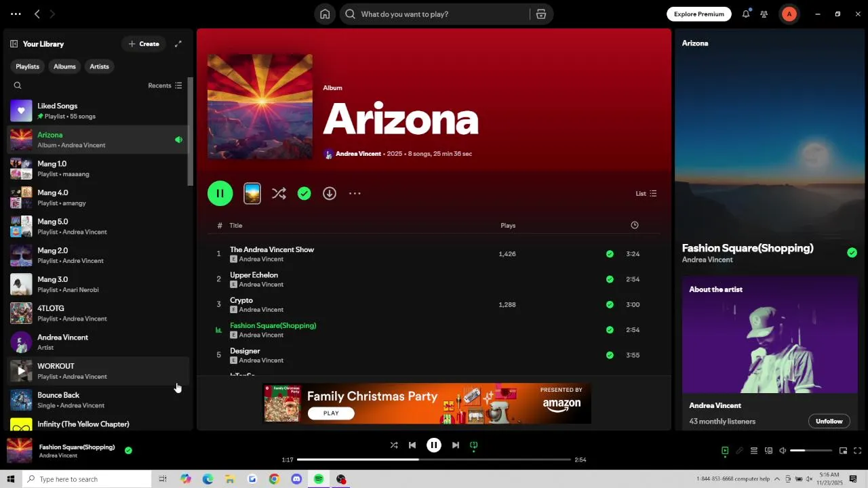This screenshot has height=488, width=868.
Task: Download the Arizona album
Action: coord(330,193)
